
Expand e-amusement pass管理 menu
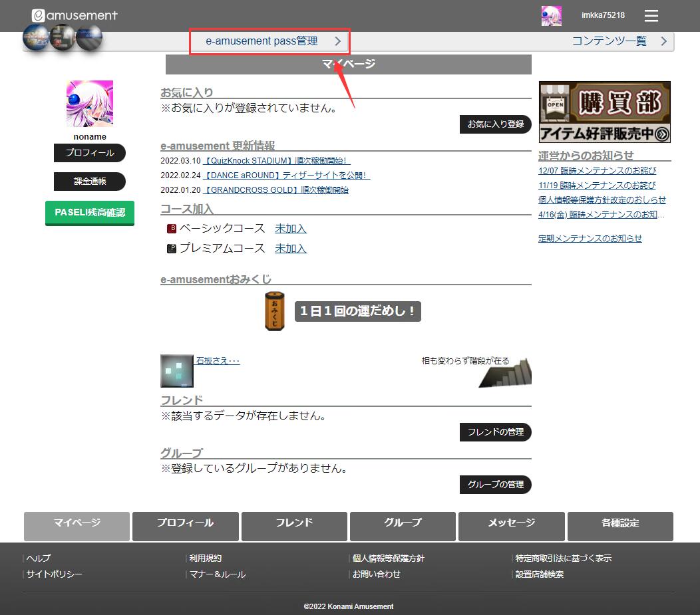269,41
